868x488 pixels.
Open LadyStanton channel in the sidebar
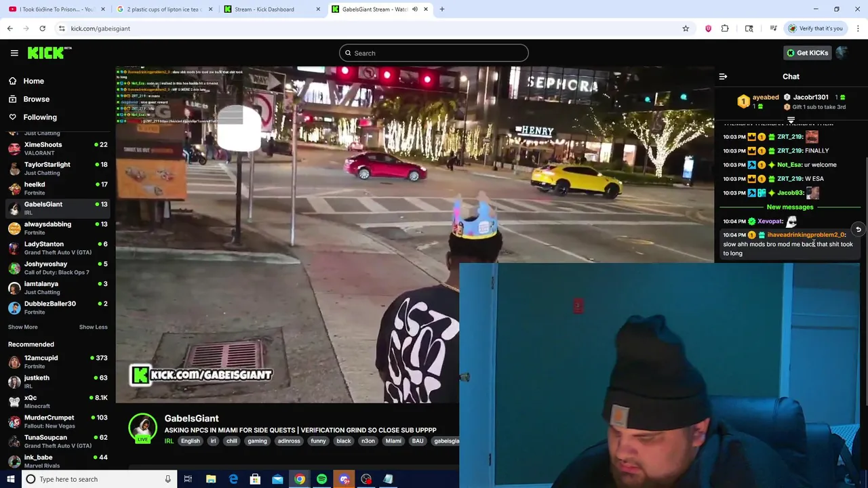(x=58, y=247)
